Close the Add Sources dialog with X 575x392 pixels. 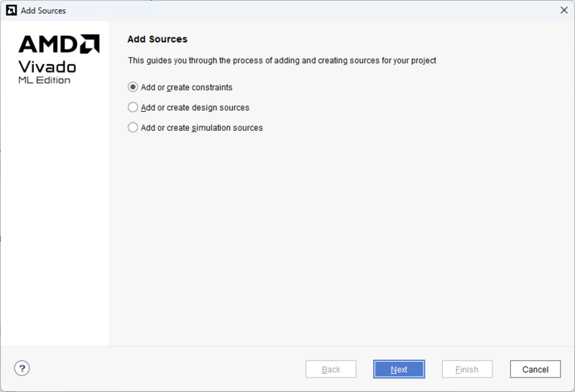pos(564,10)
